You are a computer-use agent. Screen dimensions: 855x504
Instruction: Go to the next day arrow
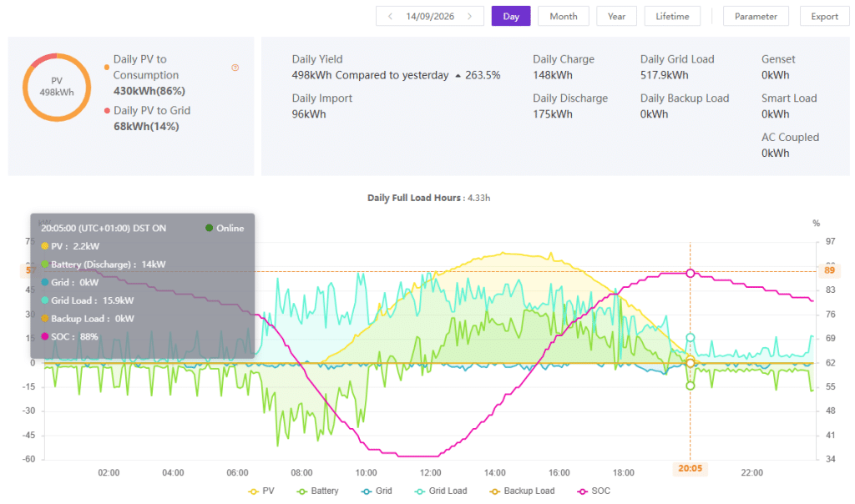tap(469, 17)
